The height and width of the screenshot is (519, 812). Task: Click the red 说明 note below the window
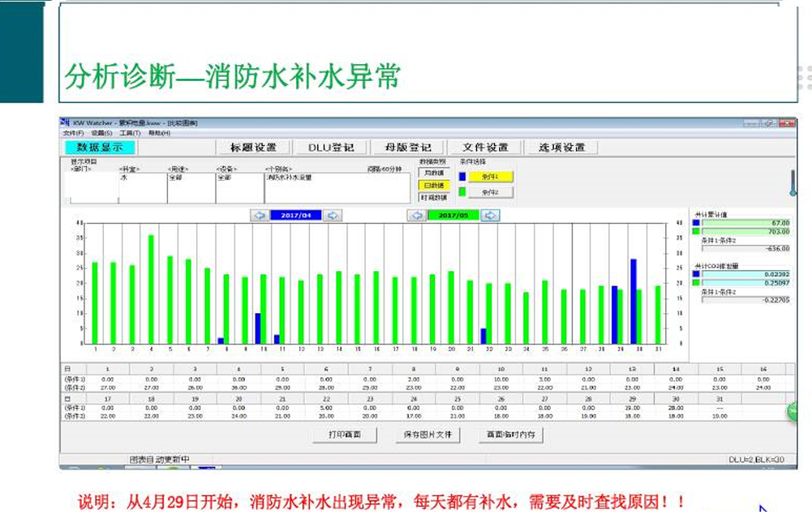pos(381,501)
